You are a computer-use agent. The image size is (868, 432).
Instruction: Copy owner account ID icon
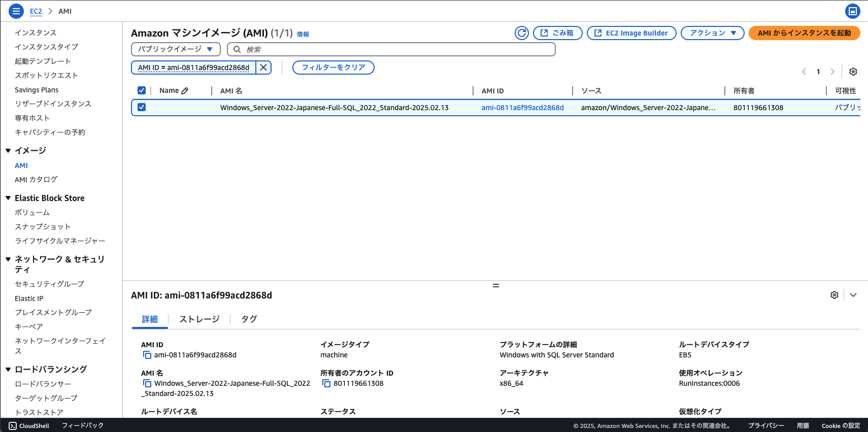click(x=326, y=383)
